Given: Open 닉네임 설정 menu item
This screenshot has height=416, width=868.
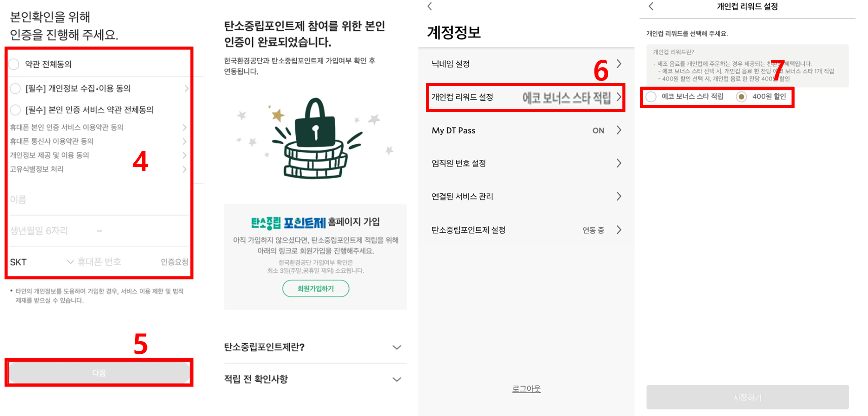Looking at the screenshot, I should point(526,64).
